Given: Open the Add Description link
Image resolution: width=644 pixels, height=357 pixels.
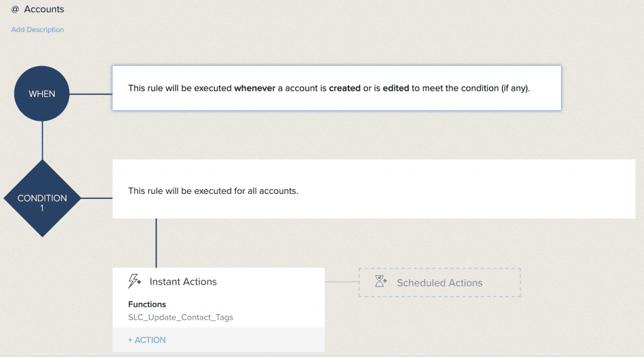Looking at the screenshot, I should pyautogui.click(x=37, y=30).
